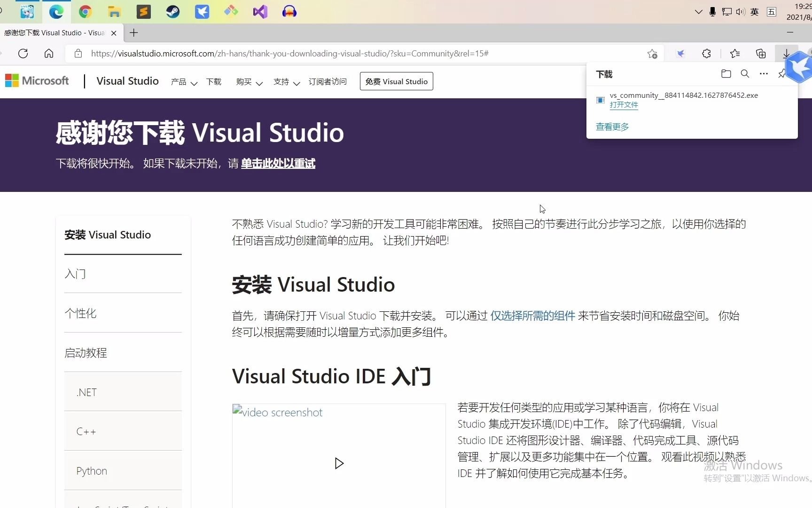Open the anime character app in taskbar

coord(27,12)
